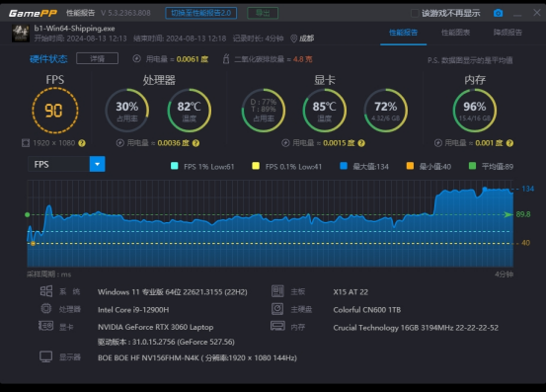Click the processor 30% usage gauge

coord(127,111)
